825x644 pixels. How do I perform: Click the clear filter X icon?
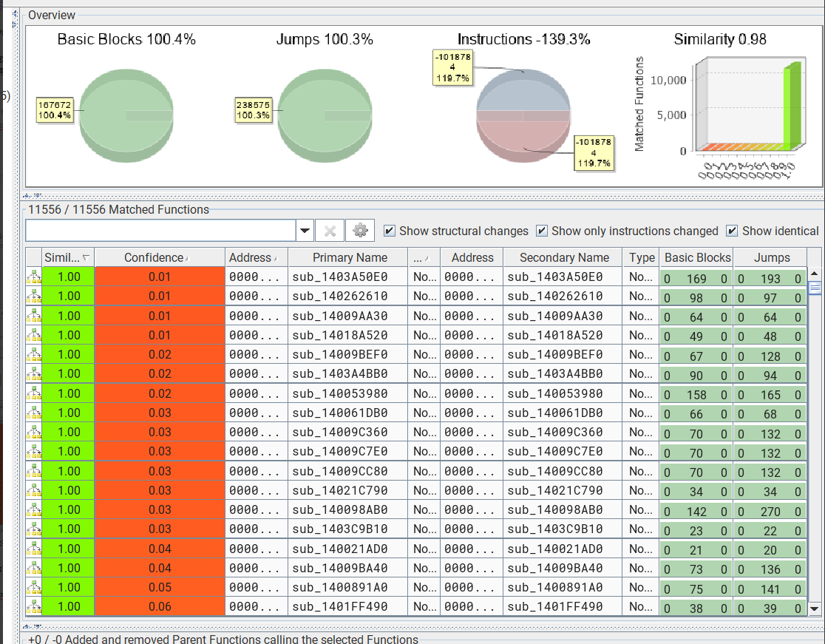coord(330,231)
